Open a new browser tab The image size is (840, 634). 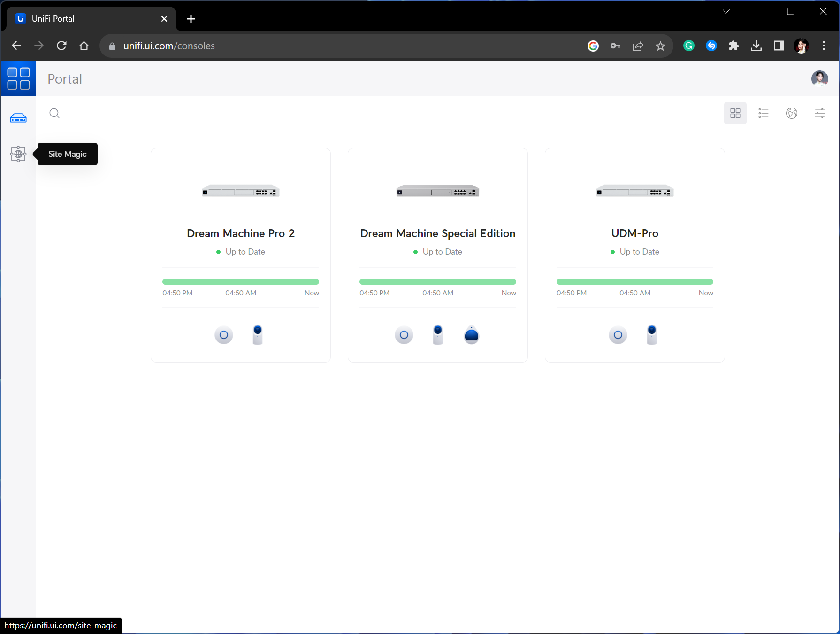click(x=191, y=19)
